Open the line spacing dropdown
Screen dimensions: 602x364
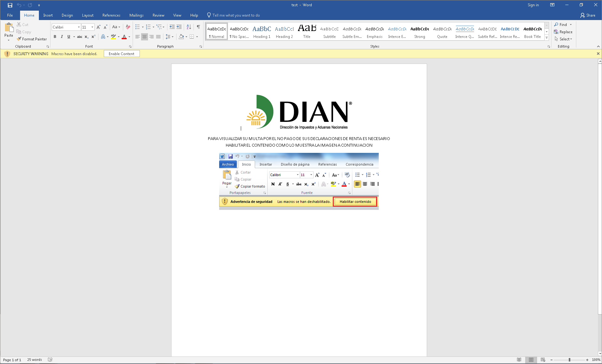pyautogui.click(x=170, y=37)
